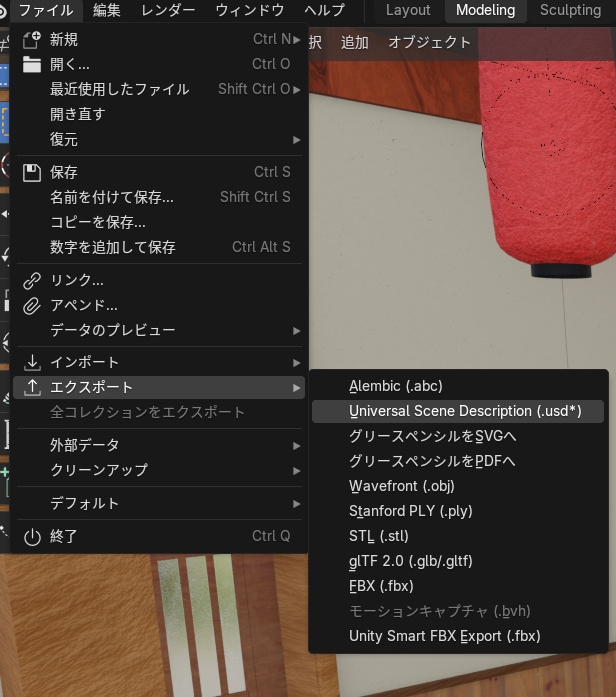Export as glTF 2.0 (.glb/.gltf)
The image size is (616, 697).
[x=458, y=561]
